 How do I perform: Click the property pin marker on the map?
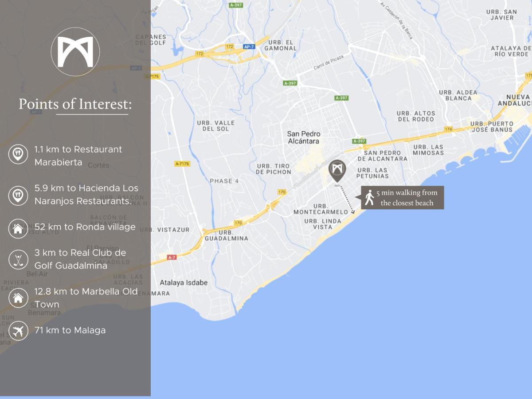(337, 171)
